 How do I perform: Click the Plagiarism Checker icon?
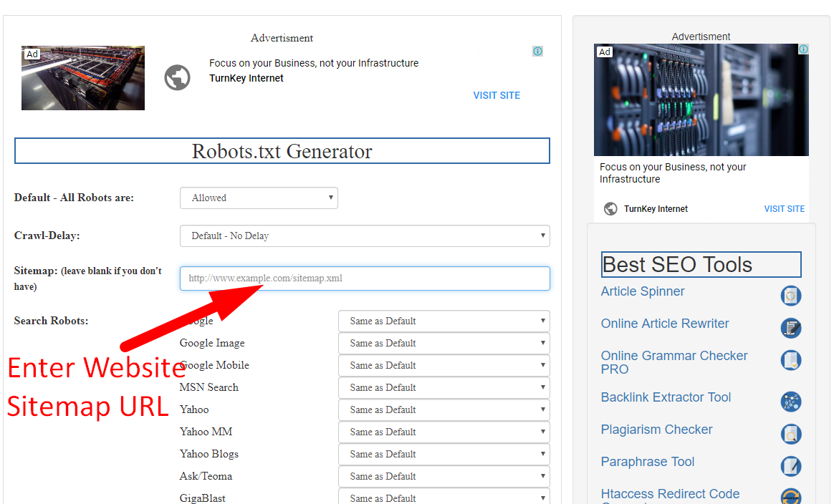791,434
